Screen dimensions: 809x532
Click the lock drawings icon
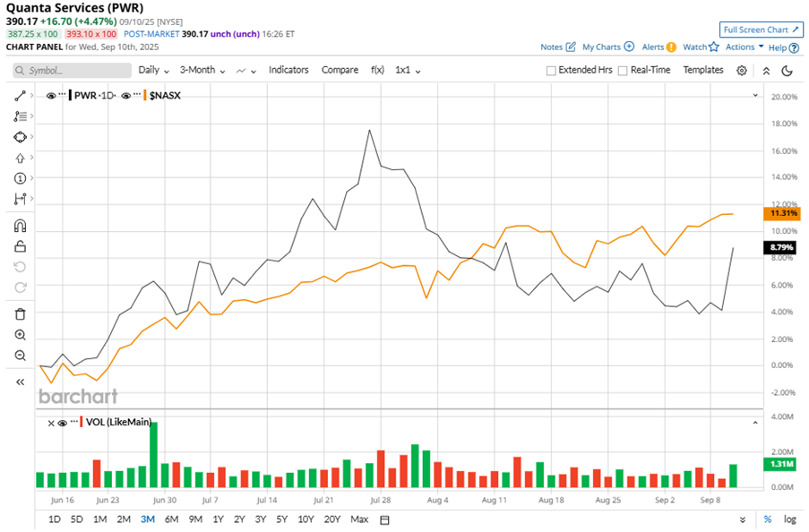tap(20, 246)
